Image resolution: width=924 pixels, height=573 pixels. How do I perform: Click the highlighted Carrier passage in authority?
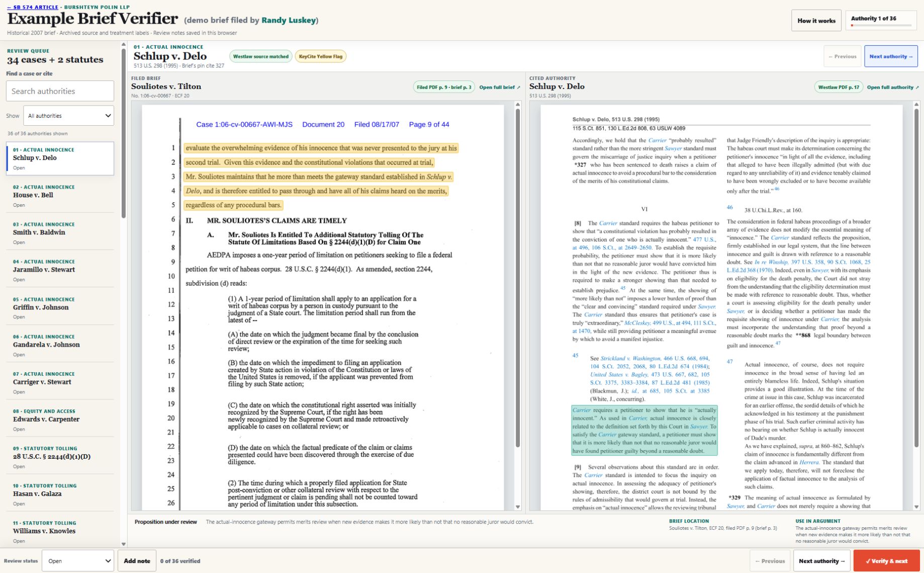(x=644, y=430)
